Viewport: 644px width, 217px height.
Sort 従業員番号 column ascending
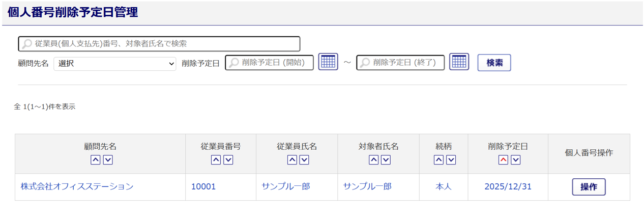click(x=216, y=160)
